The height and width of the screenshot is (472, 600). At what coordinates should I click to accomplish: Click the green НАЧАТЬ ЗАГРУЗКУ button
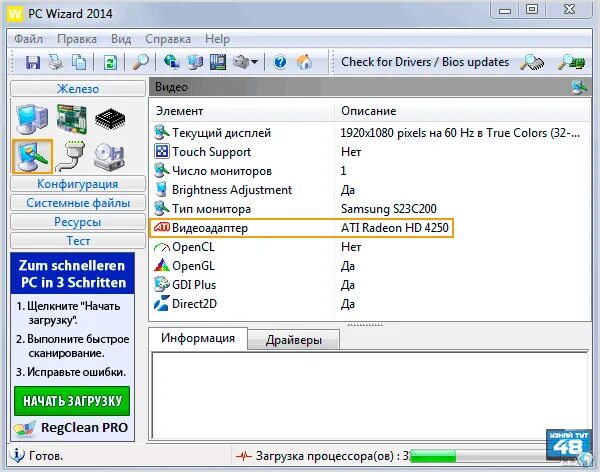[72, 401]
